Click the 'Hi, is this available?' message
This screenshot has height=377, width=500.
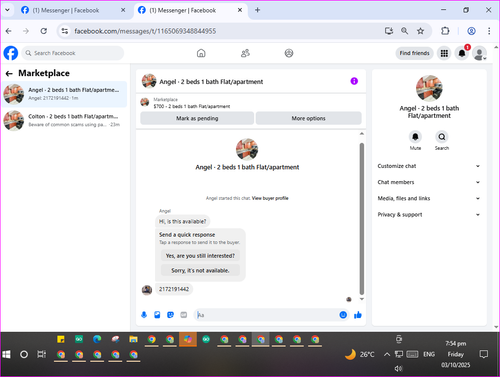(x=182, y=221)
